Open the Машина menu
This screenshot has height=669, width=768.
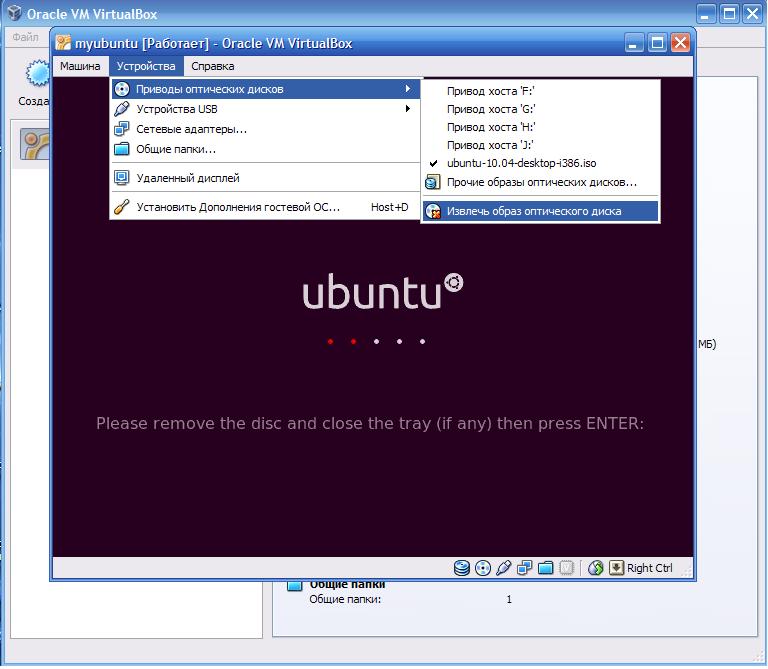[80, 66]
